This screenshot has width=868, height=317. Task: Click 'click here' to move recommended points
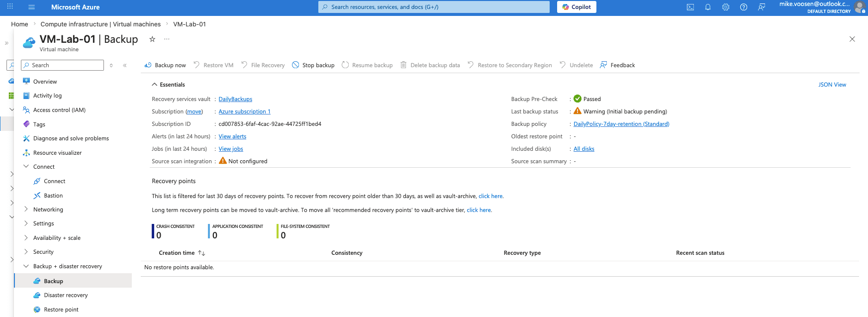coord(479,210)
